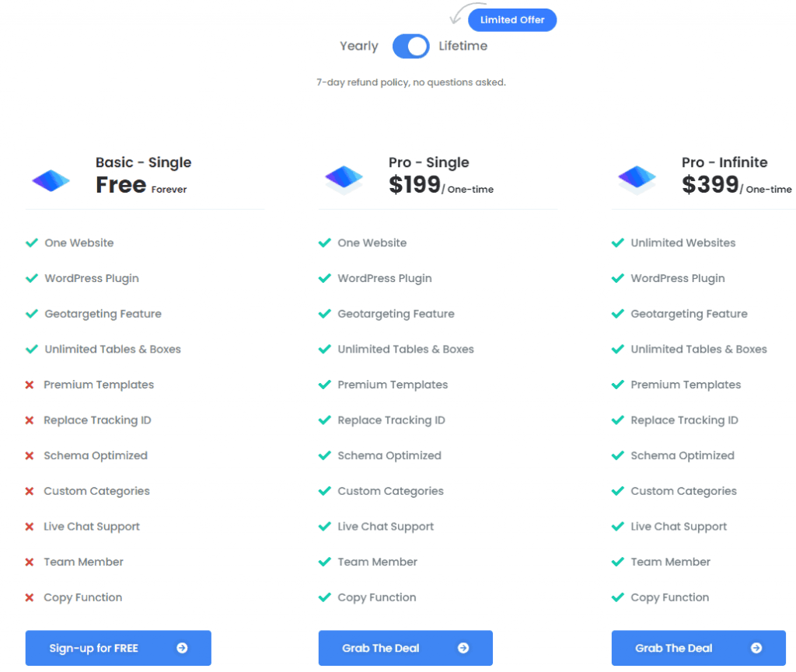Click Grab The Deal under Pro - Single
796x672 pixels.
click(406, 648)
